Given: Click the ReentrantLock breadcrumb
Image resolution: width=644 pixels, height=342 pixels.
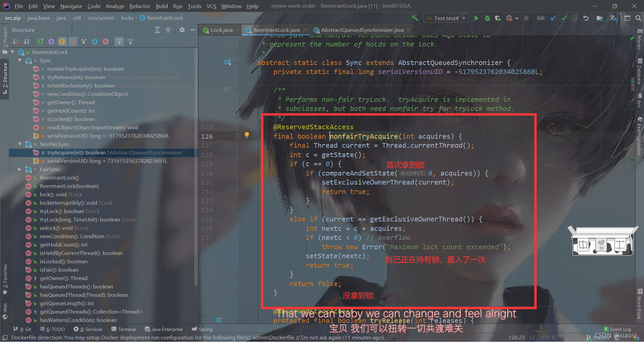Looking at the screenshot, I should 162,18.
